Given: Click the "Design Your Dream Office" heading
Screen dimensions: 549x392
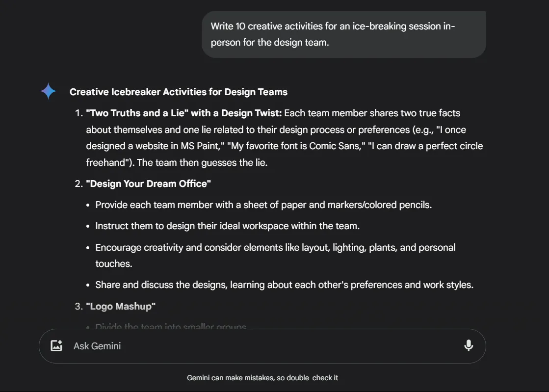Looking at the screenshot, I should pos(149,184).
